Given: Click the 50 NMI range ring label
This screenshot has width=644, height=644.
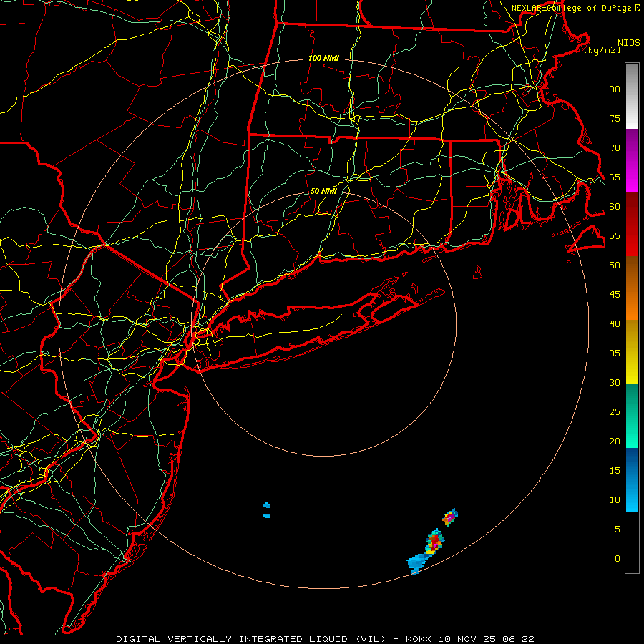Looking at the screenshot, I should click(323, 191).
